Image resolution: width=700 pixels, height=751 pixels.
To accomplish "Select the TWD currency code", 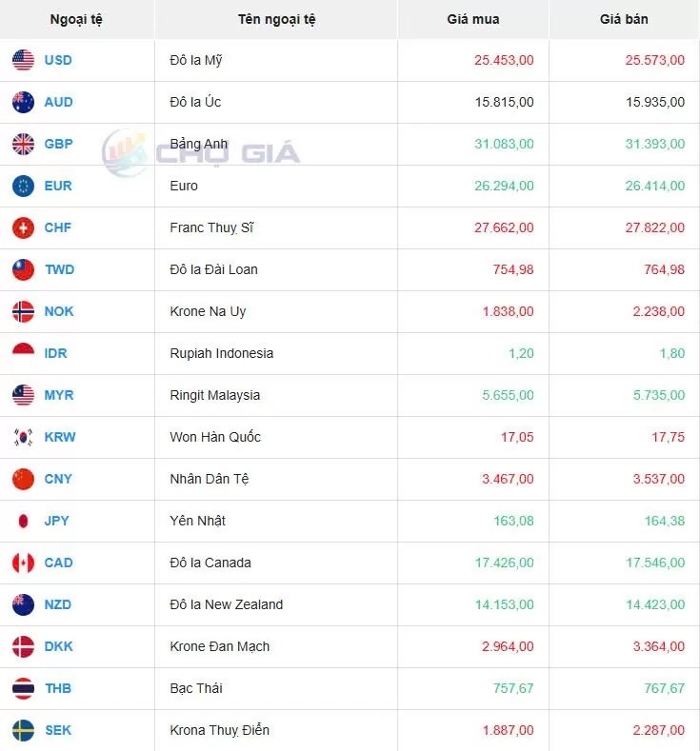I will [x=59, y=269].
